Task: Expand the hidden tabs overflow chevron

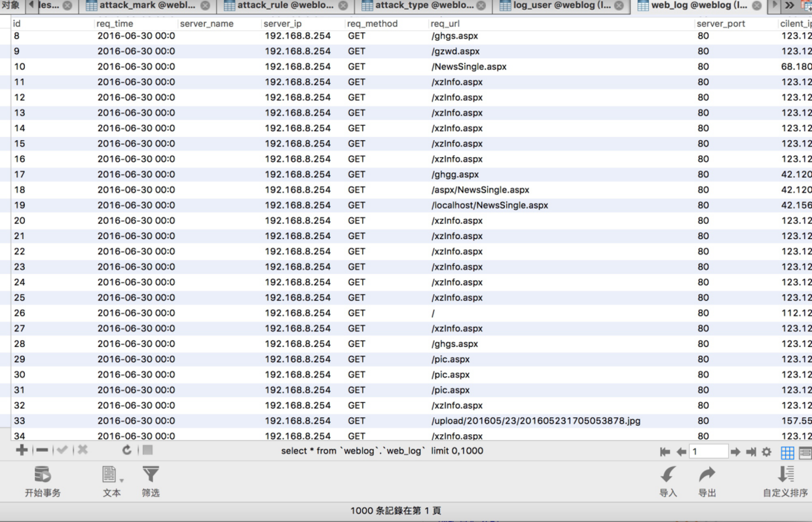Action: click(x=790, y=6)
